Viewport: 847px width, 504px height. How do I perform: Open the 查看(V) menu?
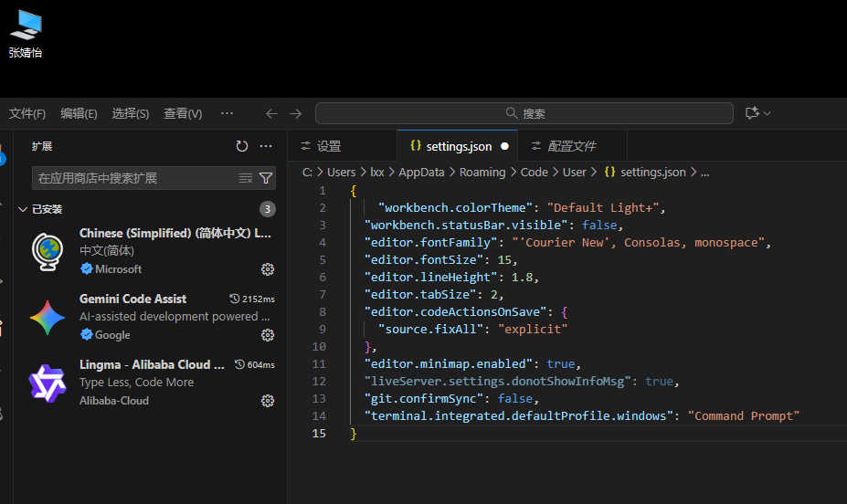183,113
